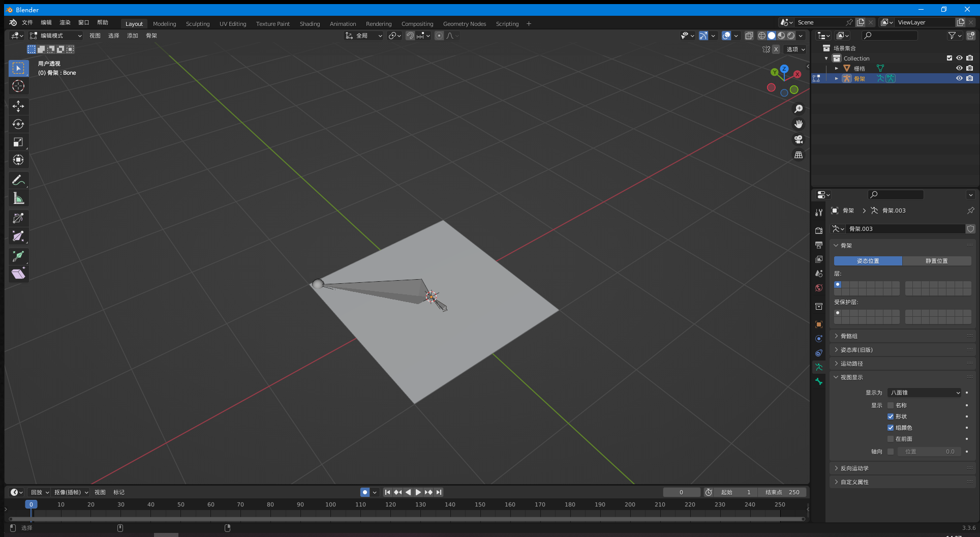980x537 pixels.
Task: Enable the 名称 display checkbox
Action: point(891,405)
